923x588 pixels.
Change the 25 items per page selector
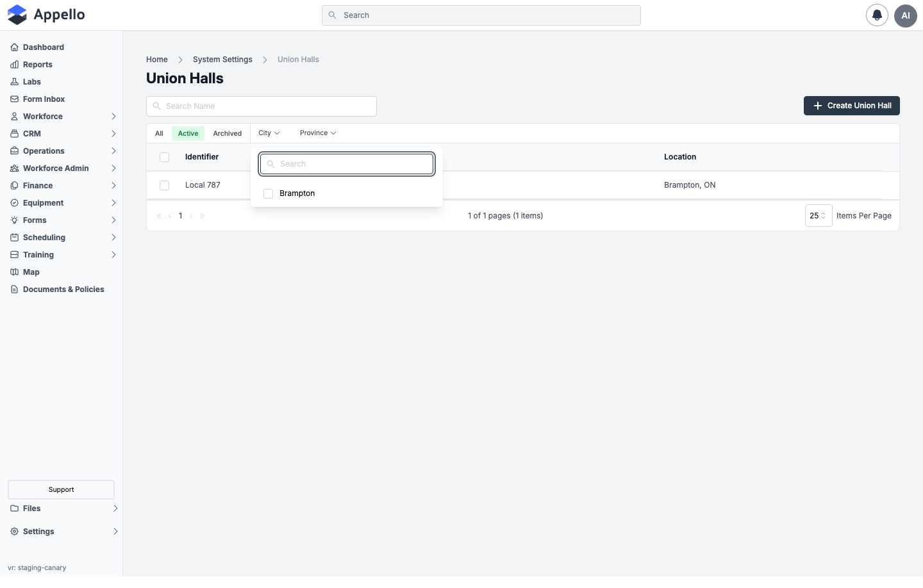(819, 216)
